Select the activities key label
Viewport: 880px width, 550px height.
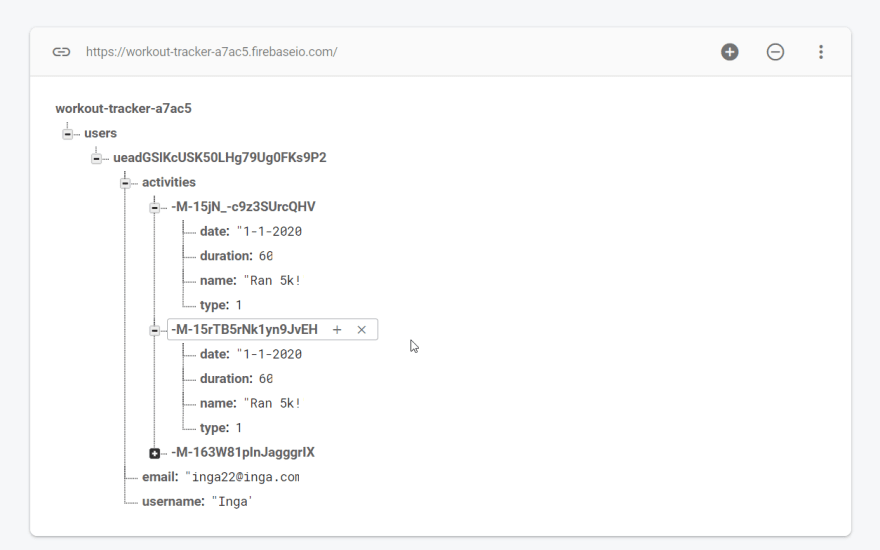(169, 182)
